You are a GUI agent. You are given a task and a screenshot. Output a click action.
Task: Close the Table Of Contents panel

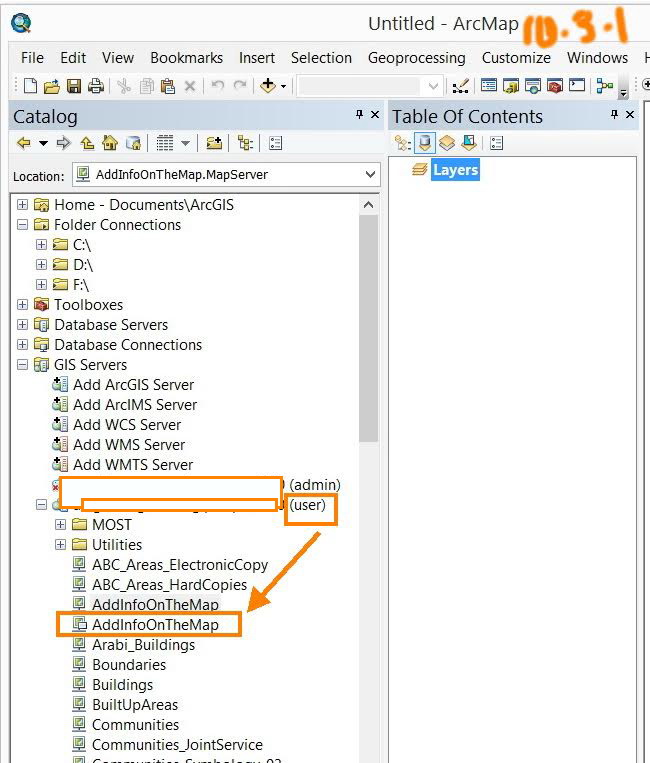coord(630,114)
